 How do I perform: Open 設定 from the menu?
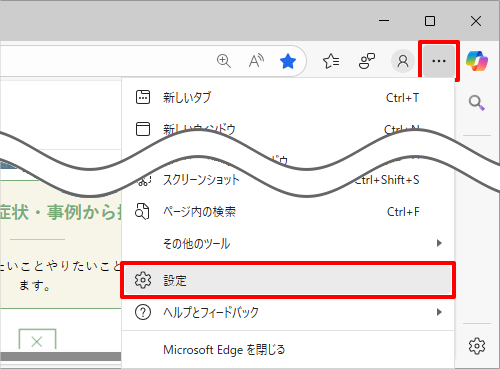click(x=288, y=280)
